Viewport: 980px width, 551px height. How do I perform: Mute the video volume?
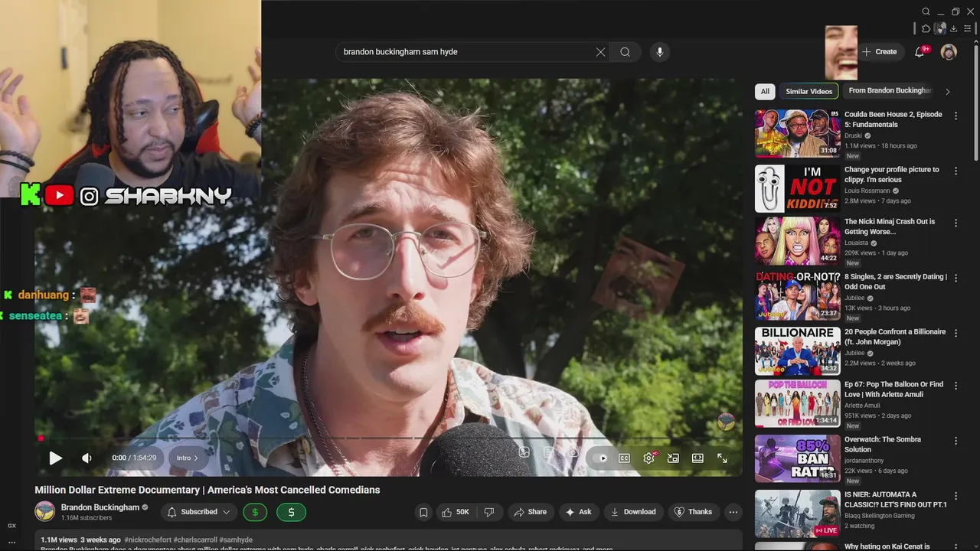point(87,458)
